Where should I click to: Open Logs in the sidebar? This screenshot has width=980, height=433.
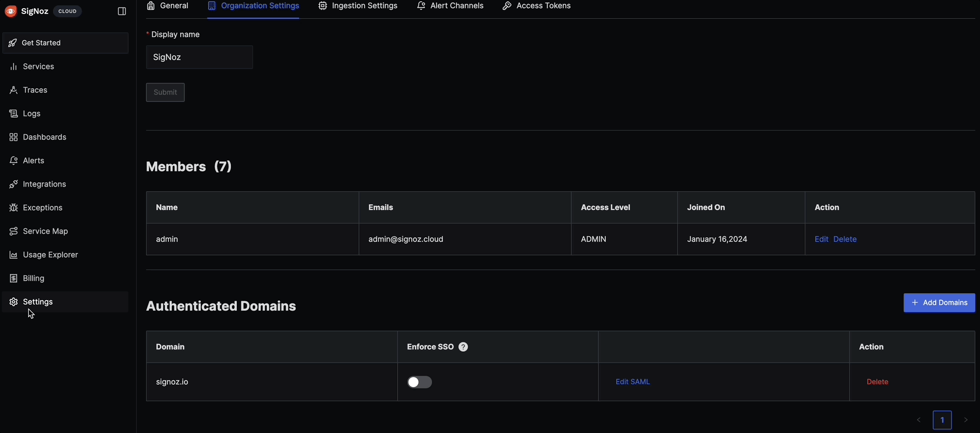(x=65, y=114)
